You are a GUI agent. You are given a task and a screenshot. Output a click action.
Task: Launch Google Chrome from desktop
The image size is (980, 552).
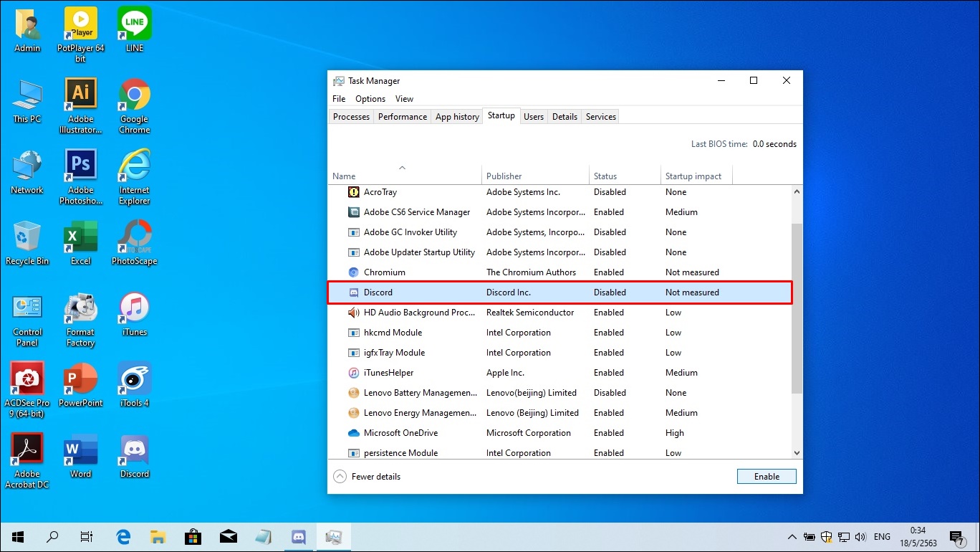click(x=135, y=106)
